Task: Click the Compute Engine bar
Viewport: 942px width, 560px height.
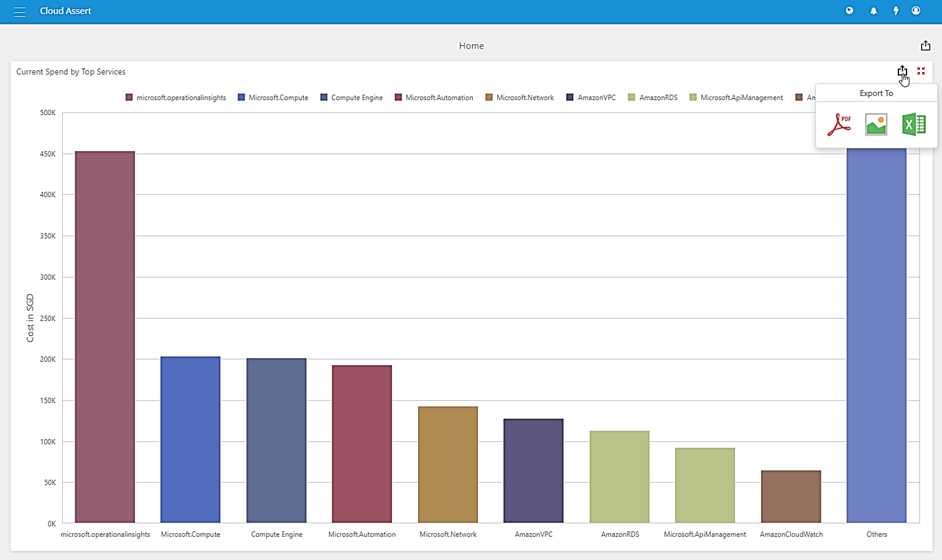Action: point(276,441)
